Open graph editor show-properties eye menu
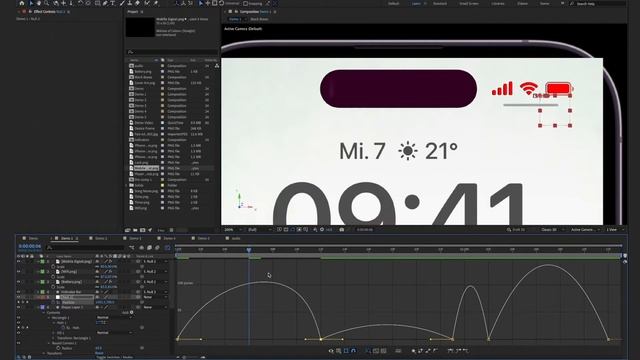The width and height of the screenshot is (640, 360). 331,351
